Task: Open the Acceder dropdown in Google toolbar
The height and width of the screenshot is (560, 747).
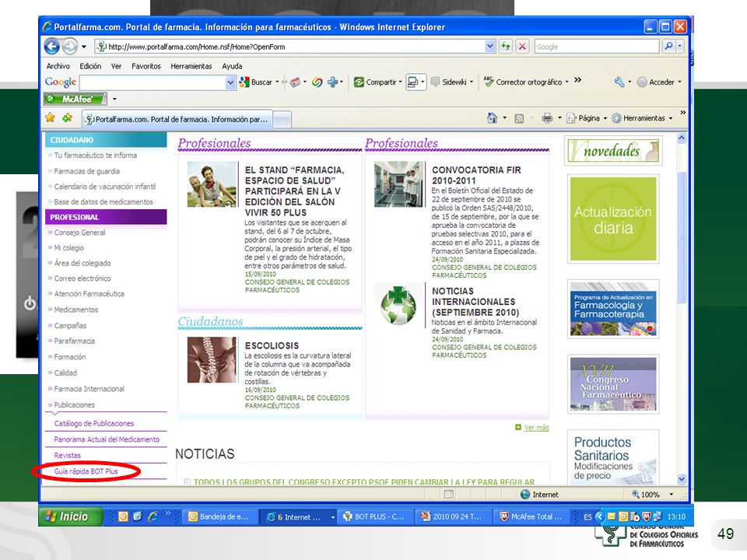Action: click(x=680, y=82)
